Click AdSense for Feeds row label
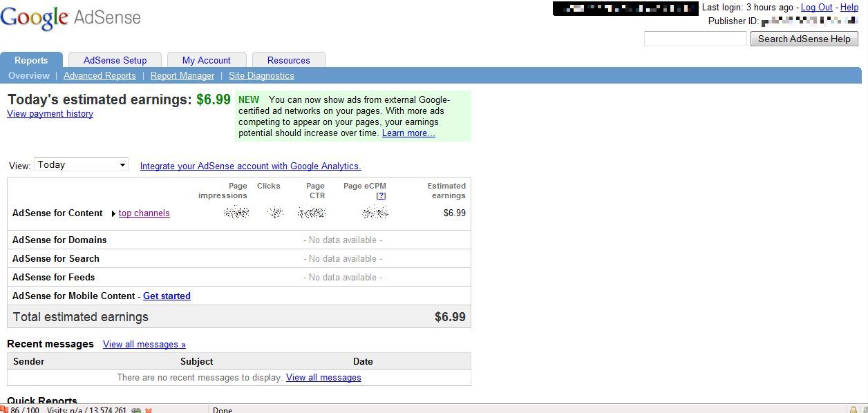 tap(54, 277)
